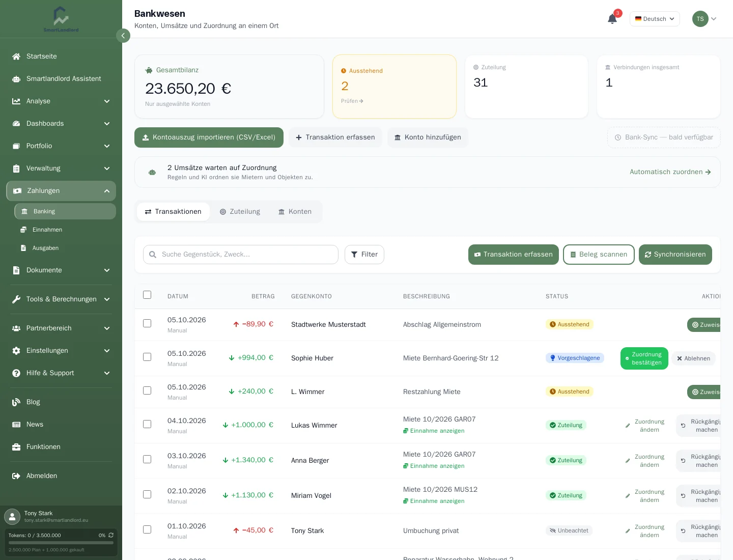Select the Miriam Vogel transaction checkbox
Viewport: 733px width, 560px height.
tap(147, 494)
